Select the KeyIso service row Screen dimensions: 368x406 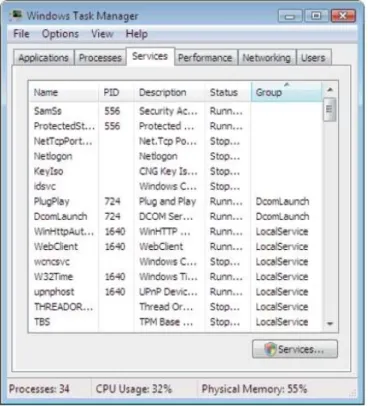point(176,171)
